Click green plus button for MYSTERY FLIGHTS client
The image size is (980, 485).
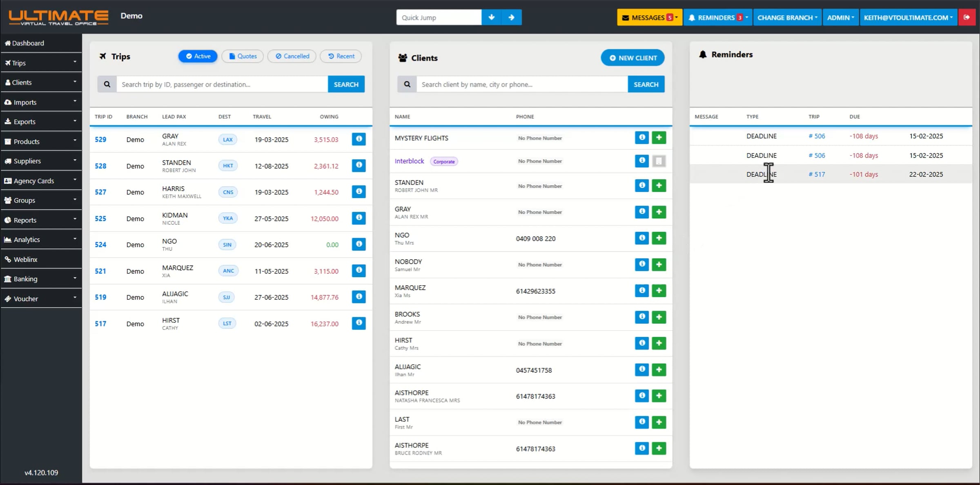659,138
